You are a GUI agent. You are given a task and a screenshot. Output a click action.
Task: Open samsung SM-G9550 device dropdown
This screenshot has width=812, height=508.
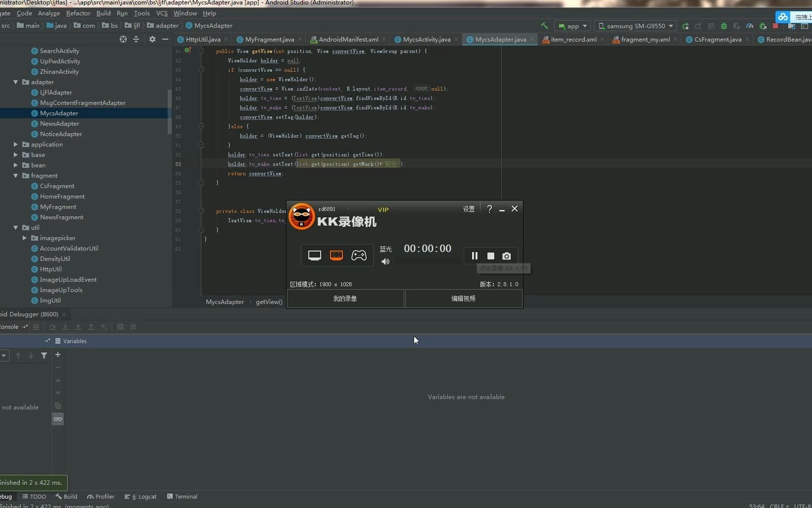tap(635, 26)
